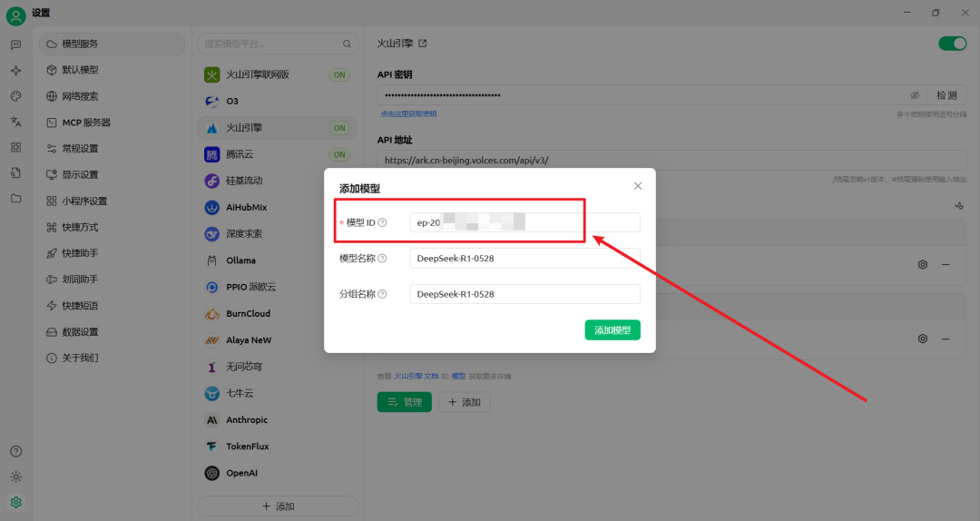Switch theme with the sun icon

(x=15, y=477)
